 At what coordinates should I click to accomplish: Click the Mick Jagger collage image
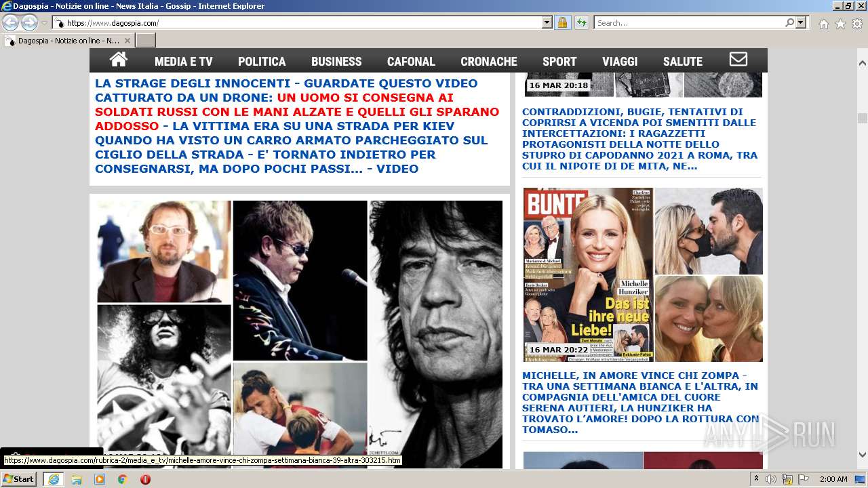tap(299, 333)
